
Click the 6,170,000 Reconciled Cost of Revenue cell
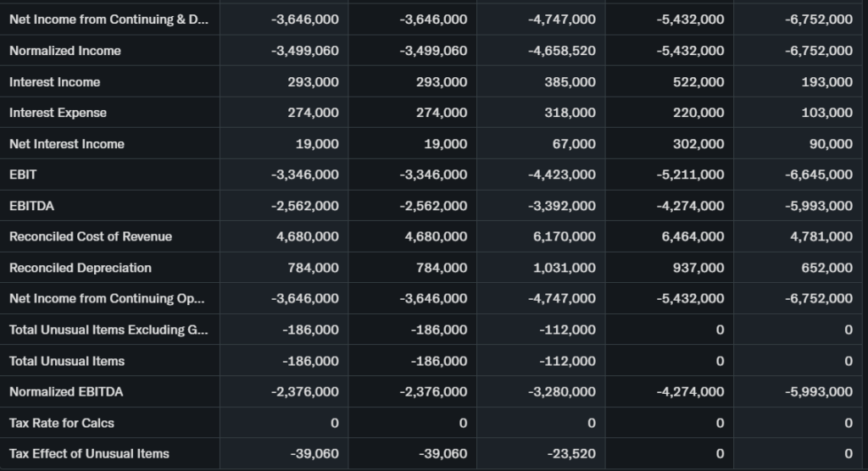tap(565, 236)
